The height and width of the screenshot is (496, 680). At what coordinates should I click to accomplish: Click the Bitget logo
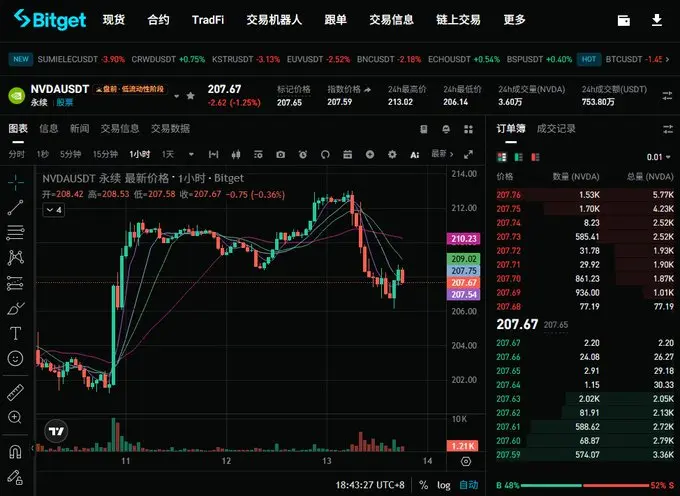[x=49, y=20]
